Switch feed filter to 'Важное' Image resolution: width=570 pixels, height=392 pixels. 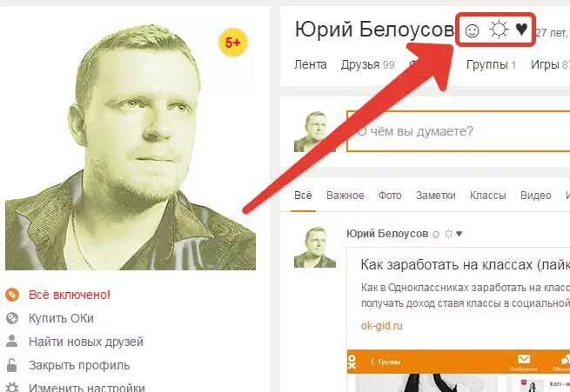pyautogui.click(x=345, y=196)
